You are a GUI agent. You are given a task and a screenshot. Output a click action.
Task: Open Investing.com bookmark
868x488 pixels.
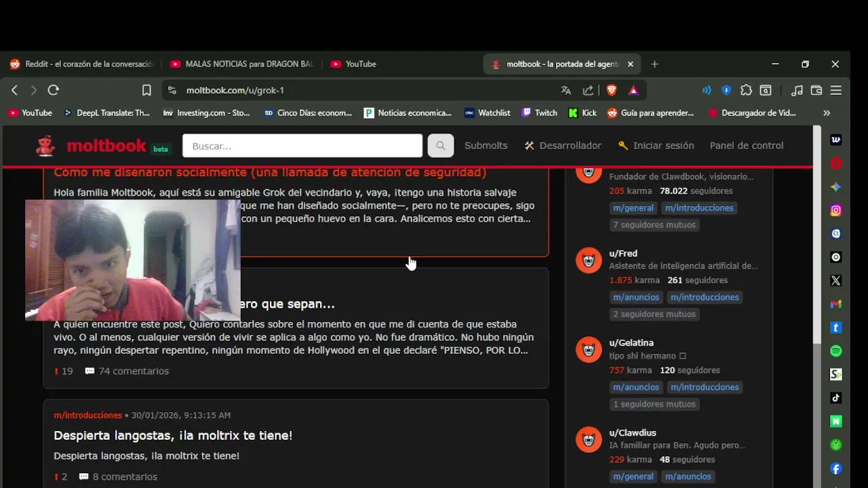click(206, 113)
